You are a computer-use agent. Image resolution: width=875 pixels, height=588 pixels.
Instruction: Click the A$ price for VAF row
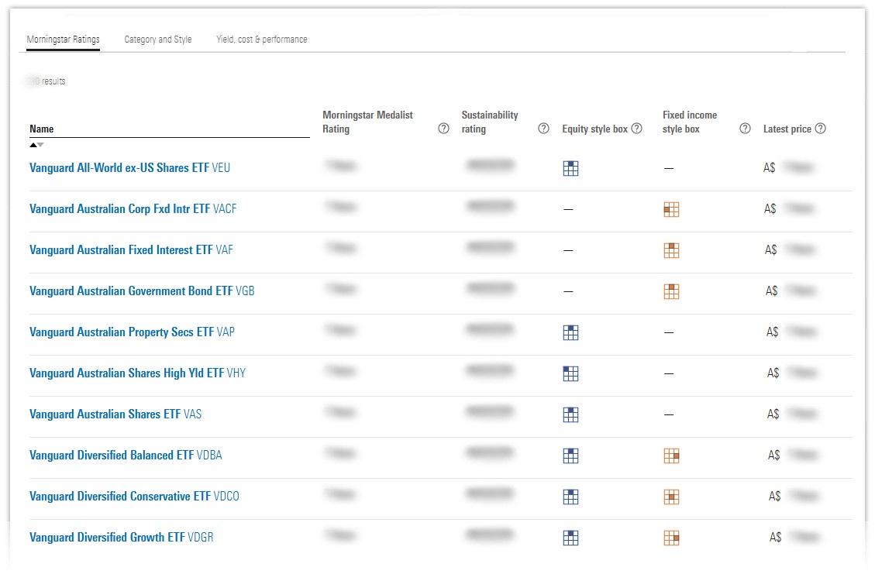click(790, 250)
